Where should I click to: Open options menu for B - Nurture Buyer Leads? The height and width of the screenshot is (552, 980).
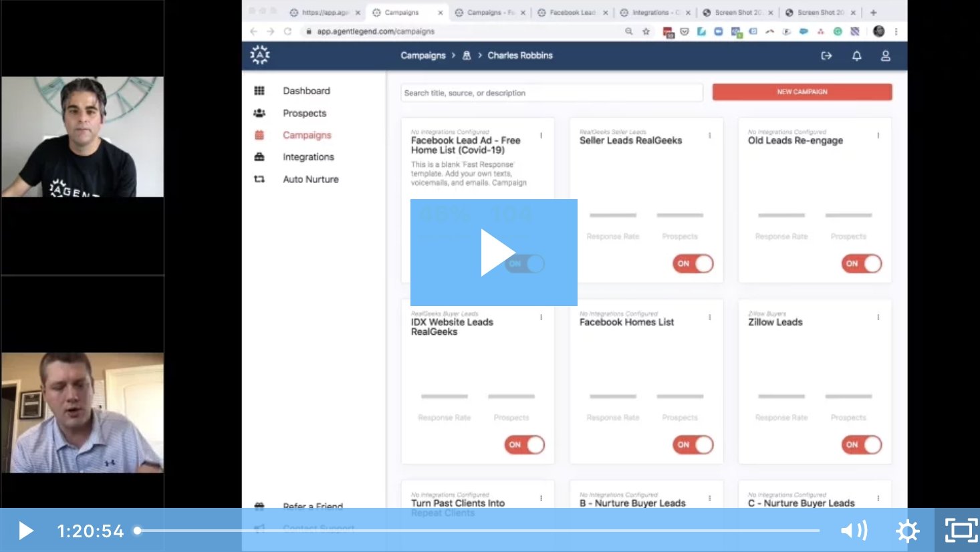coord(710,499)
